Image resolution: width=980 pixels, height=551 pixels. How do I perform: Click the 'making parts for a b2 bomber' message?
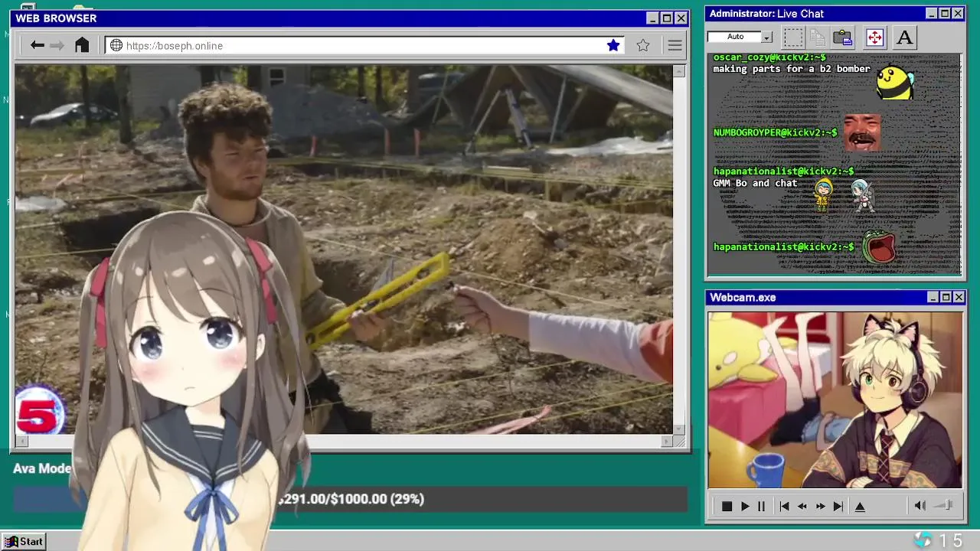click(792, 69)
